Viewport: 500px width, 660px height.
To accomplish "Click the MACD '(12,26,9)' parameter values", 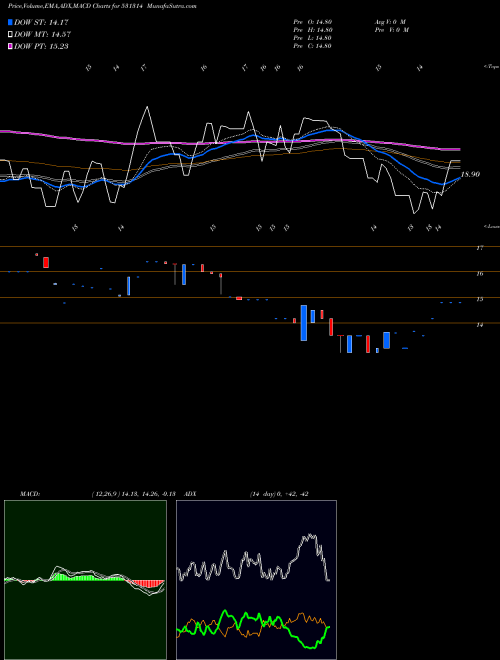I will click(x=133, y=494).
